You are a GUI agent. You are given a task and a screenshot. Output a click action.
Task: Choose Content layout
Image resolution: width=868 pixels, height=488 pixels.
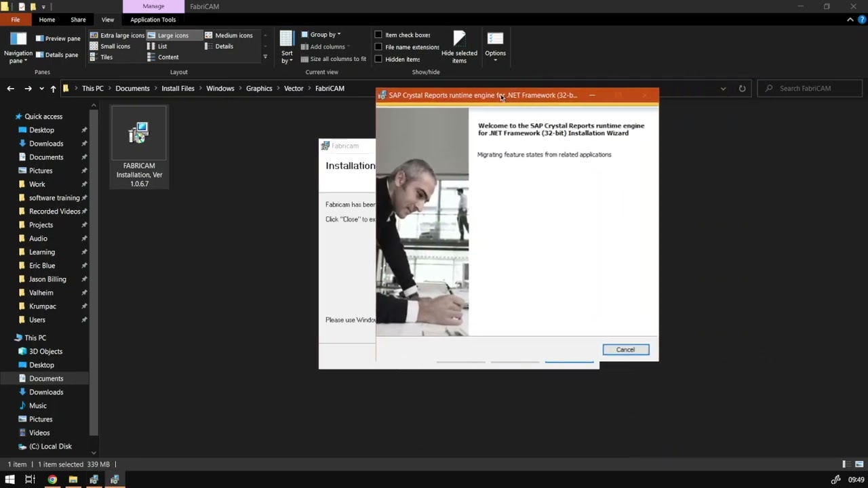tap(163, 57)
